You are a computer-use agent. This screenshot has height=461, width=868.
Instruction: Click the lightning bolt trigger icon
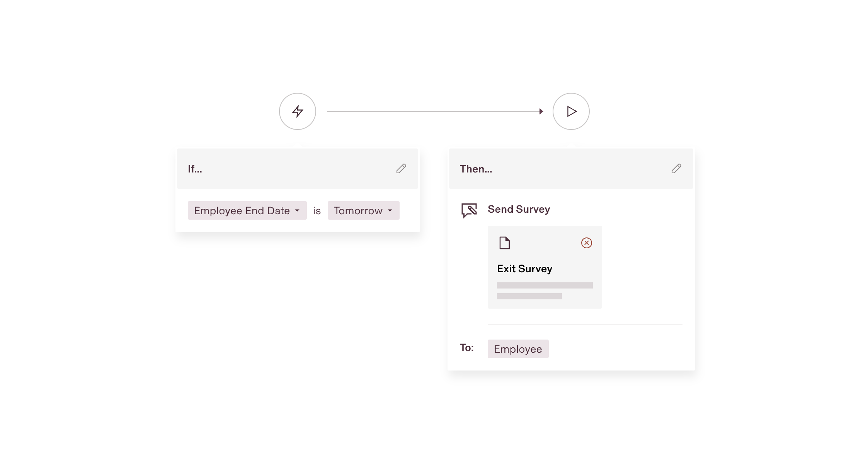coord(297,111)
